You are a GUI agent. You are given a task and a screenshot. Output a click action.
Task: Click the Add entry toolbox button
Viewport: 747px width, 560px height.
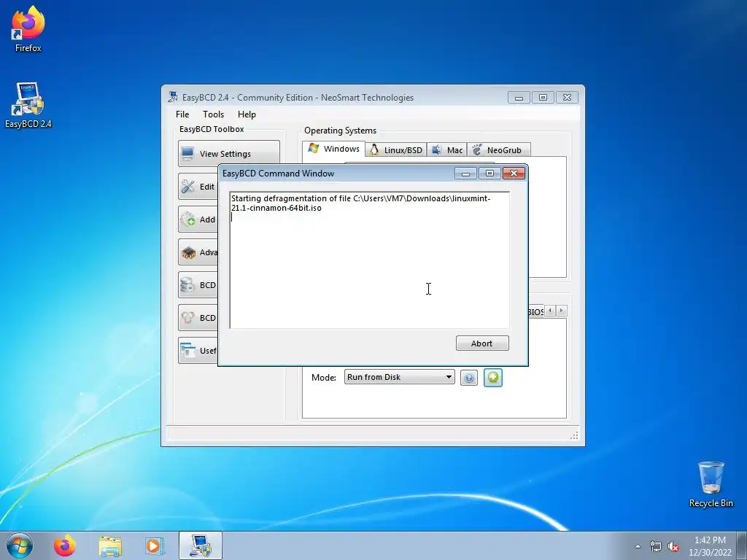click(x=198, y=219)
